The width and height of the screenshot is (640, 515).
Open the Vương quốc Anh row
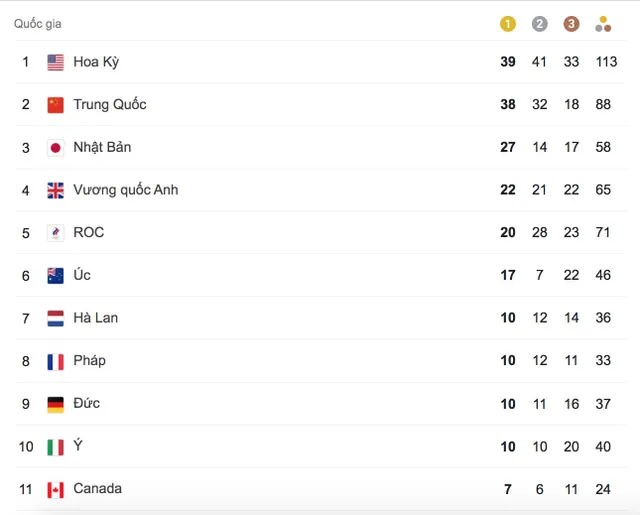coord(322,190)
